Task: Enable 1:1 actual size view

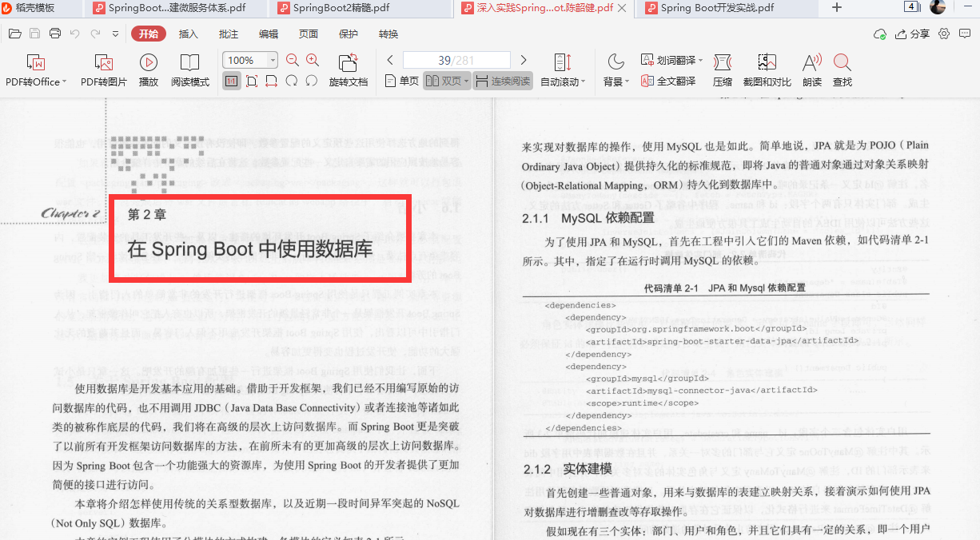Action: pyautogui.click(x=231, y=80)
